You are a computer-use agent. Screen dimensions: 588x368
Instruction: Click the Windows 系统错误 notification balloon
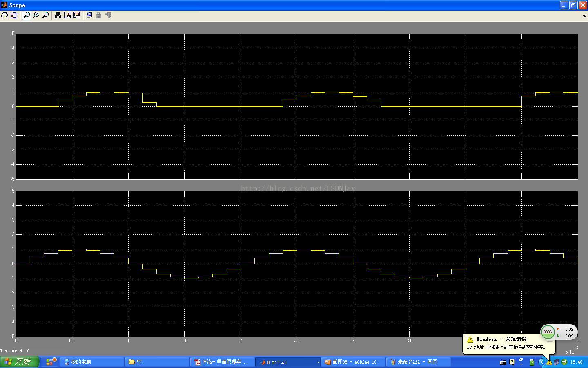(x=509, y=343)
